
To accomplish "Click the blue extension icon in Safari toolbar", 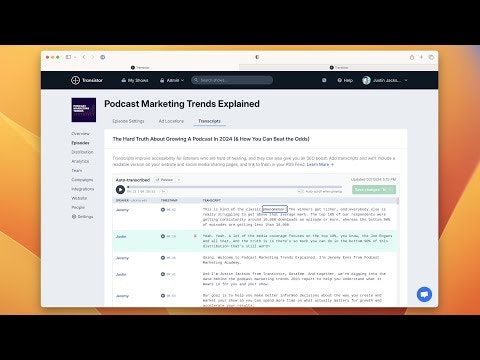I will coord(103,57).
